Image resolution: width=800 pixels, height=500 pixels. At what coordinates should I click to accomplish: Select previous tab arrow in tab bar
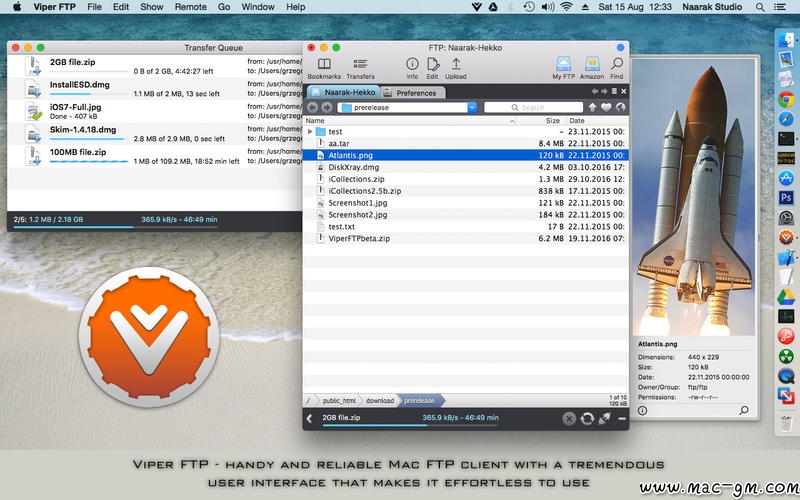click(595, 91)
